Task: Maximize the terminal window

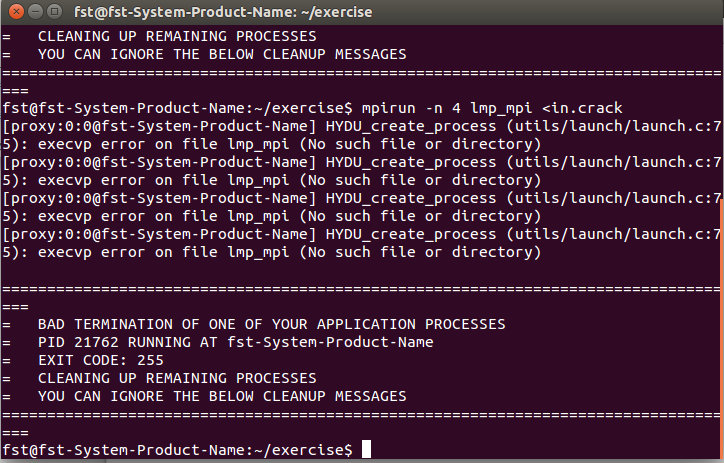Action: [x=53, y=12]
